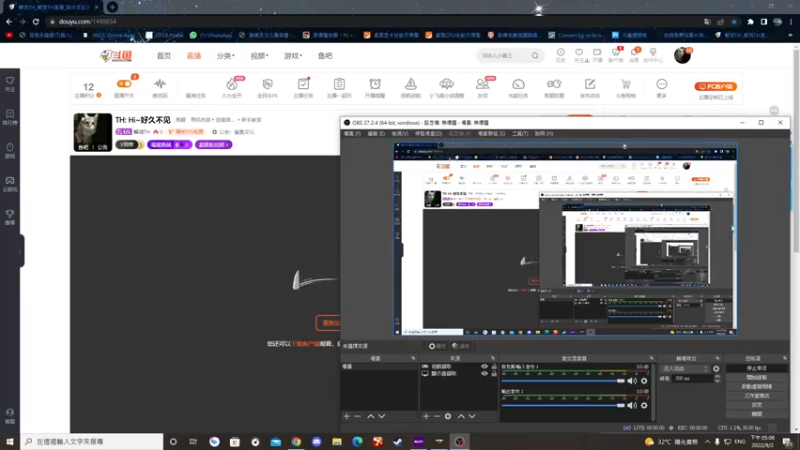Open OBS 檔案(F) File menu

pyautogui.click(x=352, y=134)
